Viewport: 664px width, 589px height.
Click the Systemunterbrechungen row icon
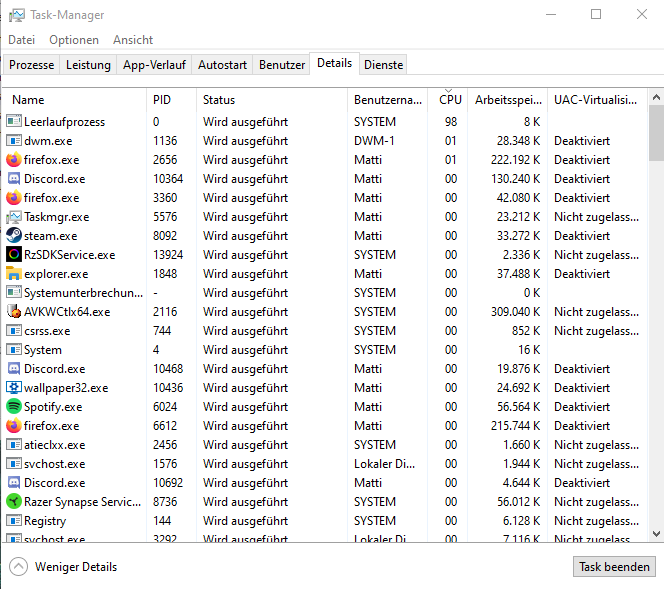click(14, 293)
